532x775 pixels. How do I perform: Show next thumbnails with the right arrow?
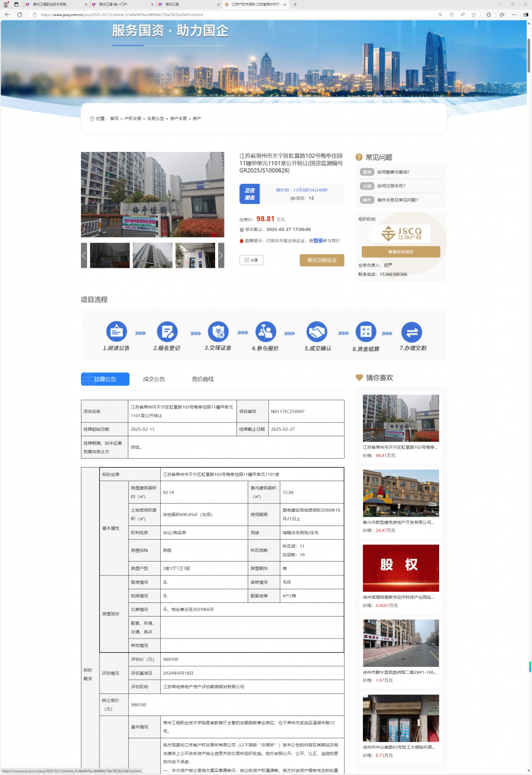click(x=221, y=255)
